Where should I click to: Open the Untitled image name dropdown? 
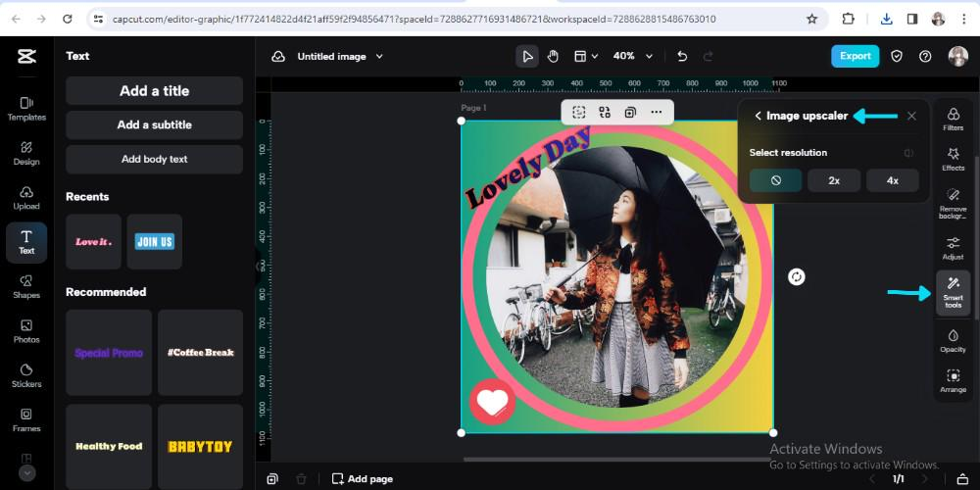click(340, 56)
